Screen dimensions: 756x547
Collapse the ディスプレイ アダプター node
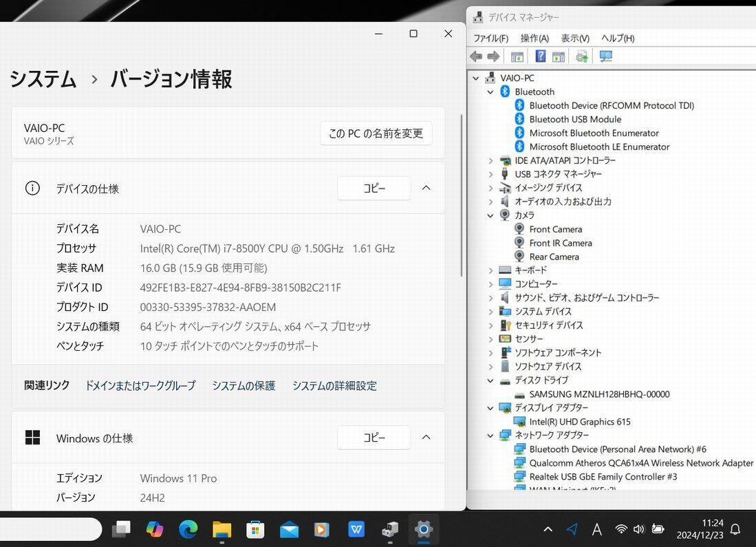pyautogui.click(x=490, y=408)
